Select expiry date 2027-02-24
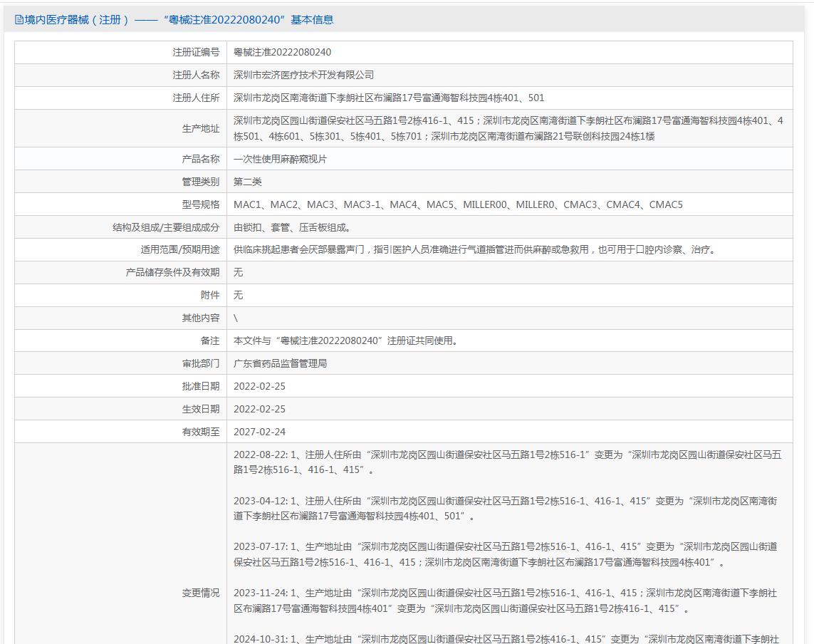This screenshot has width=814, height=644. pyautogui.click(x=259, y=432)
